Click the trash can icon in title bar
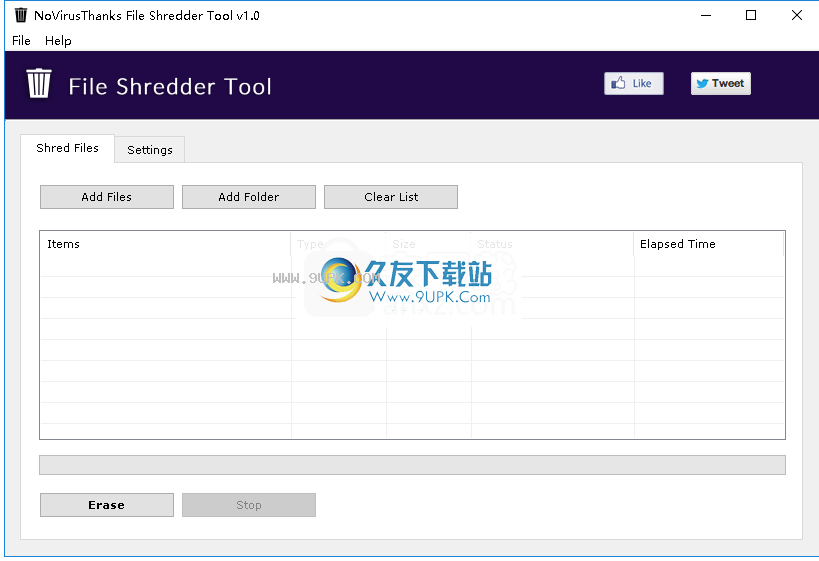 pyautogui.click(x=21, y=15)
